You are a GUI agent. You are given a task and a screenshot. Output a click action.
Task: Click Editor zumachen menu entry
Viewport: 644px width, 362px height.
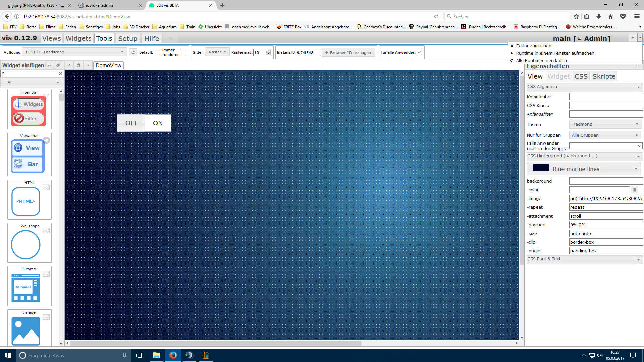point(533,46)
